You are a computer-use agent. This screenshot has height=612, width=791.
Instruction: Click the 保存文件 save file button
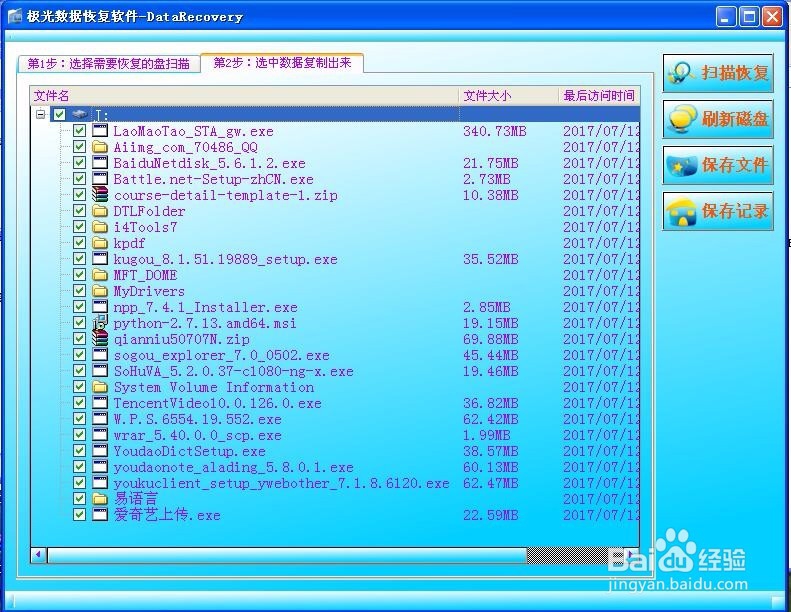point(718,165)
